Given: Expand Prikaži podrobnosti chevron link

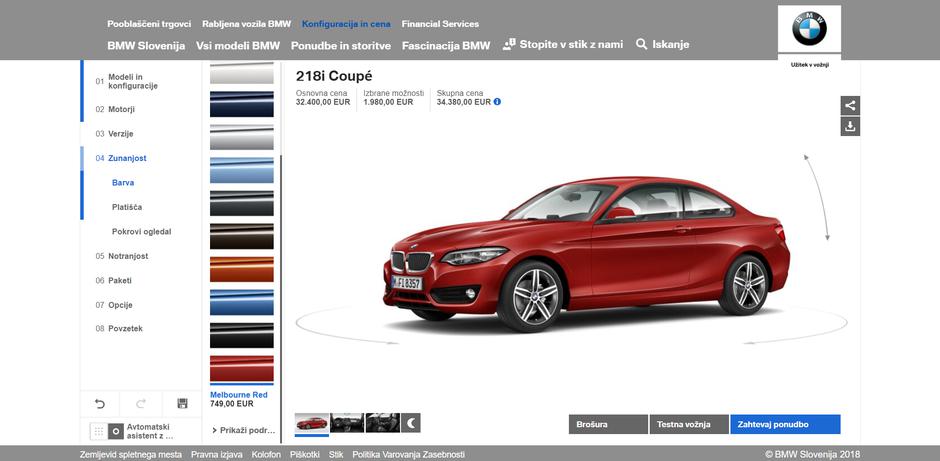Looking at the screenshot, I should (x=243, y=430).
